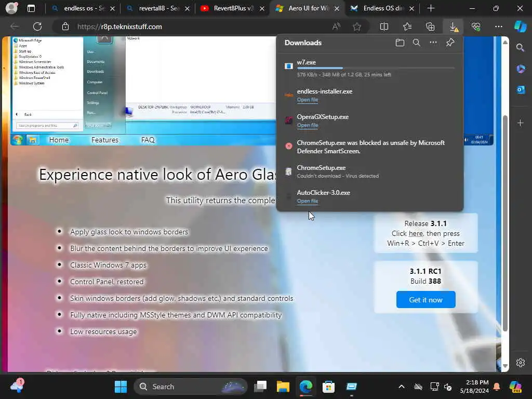Select ChromeSetup.exe virus detected entry

click(x=370, y=171)
